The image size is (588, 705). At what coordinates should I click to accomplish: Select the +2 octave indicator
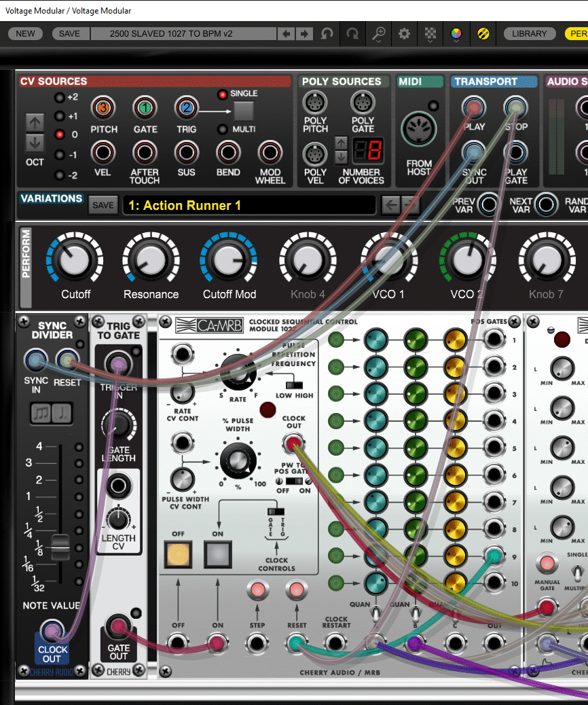click(x=59, y=98)
